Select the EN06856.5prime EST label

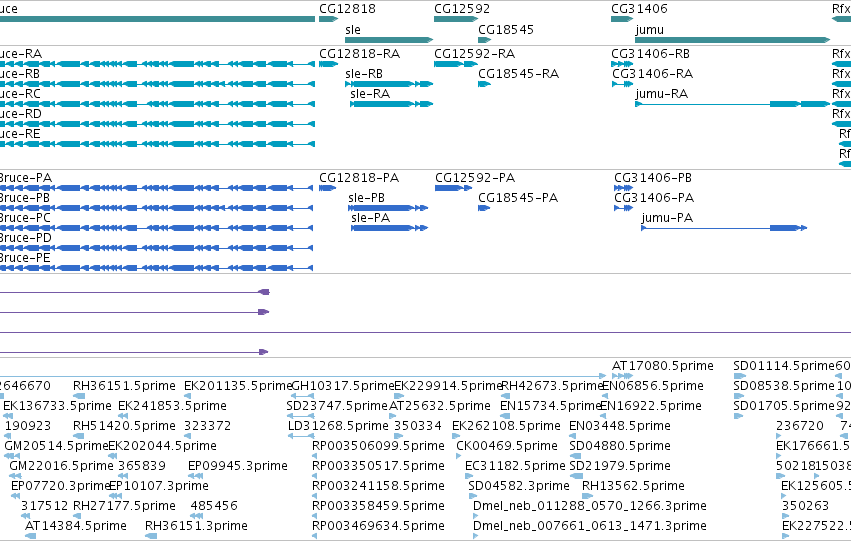(653, 386)
